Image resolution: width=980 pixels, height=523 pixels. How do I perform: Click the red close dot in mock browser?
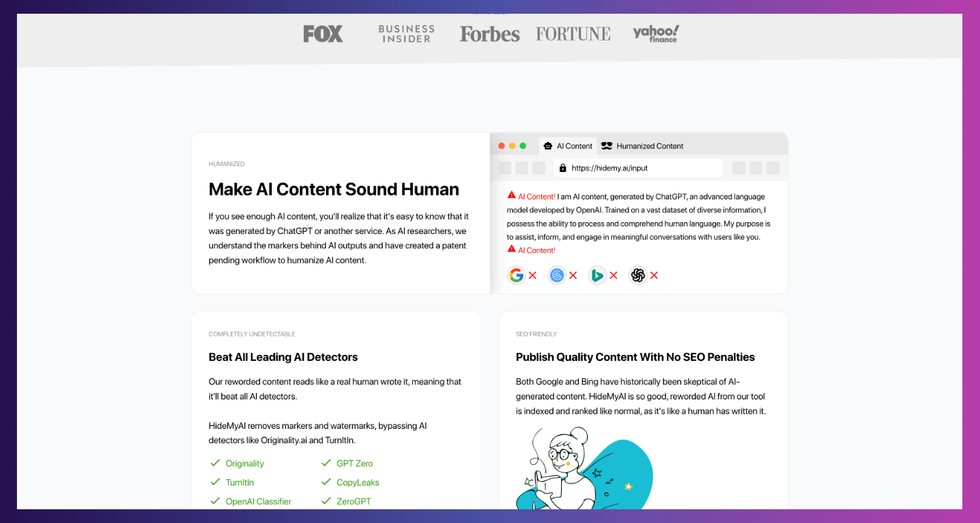click(502, 146)
